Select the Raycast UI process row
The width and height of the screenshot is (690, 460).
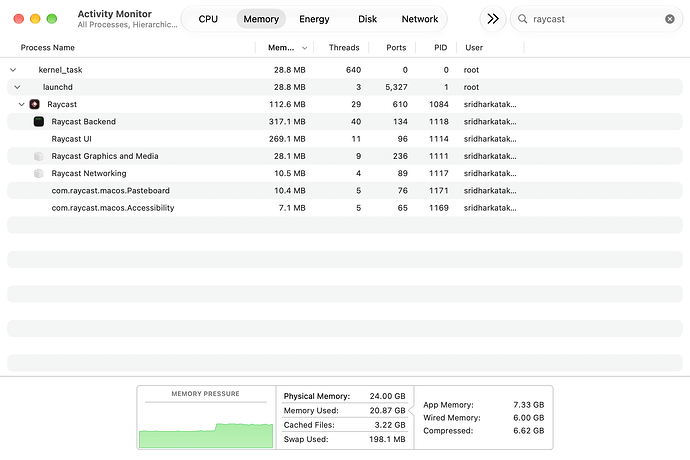[x=345, y=139]
